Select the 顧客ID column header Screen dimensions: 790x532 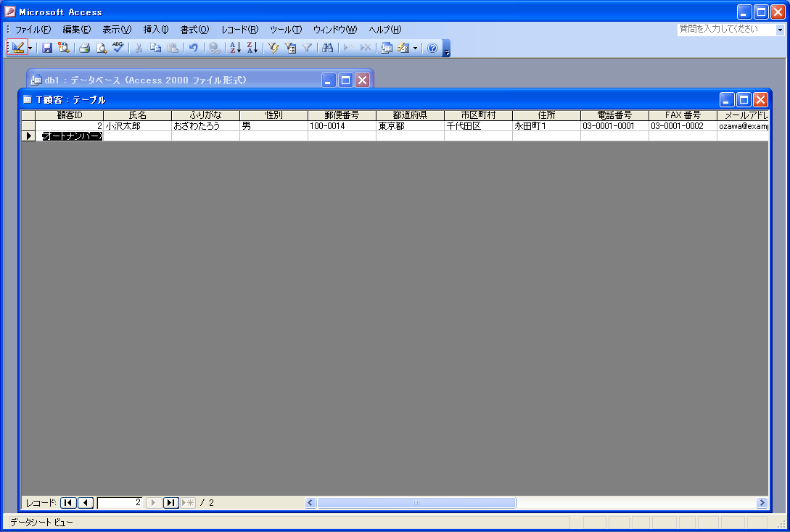(x=70, y=115)
